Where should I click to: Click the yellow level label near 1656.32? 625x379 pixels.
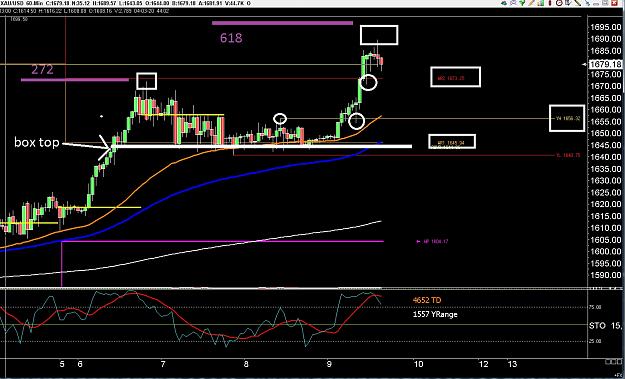(x=568, y=118)
